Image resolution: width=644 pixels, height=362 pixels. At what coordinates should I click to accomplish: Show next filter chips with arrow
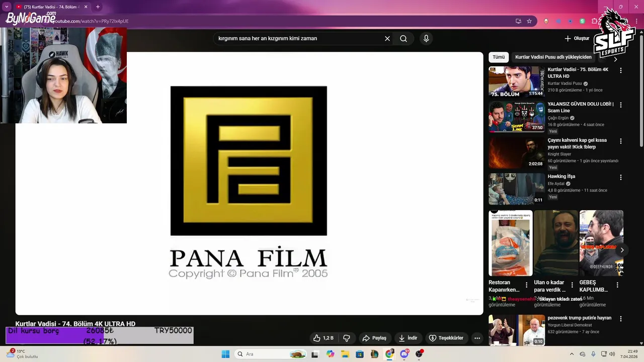615,59
